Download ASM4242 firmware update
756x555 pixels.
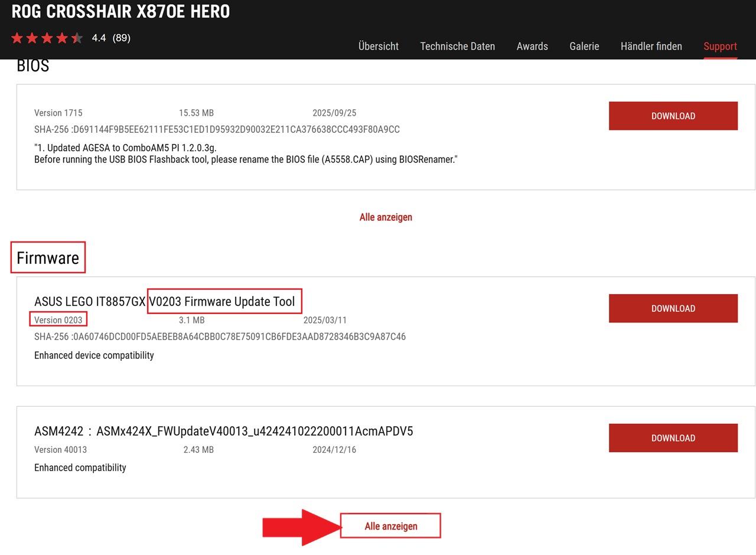[x=673, y=438]
